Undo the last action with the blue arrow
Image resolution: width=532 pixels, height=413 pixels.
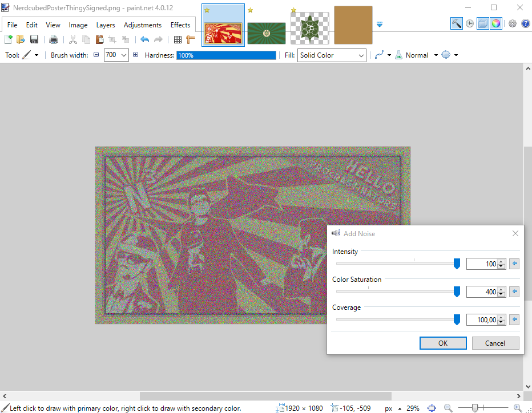pyautogui.click(x=145, y=39)
